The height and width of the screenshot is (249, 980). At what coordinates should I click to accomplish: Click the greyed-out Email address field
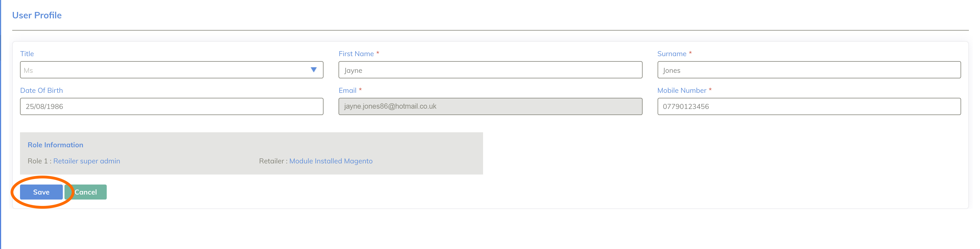(x=490, y=106)
